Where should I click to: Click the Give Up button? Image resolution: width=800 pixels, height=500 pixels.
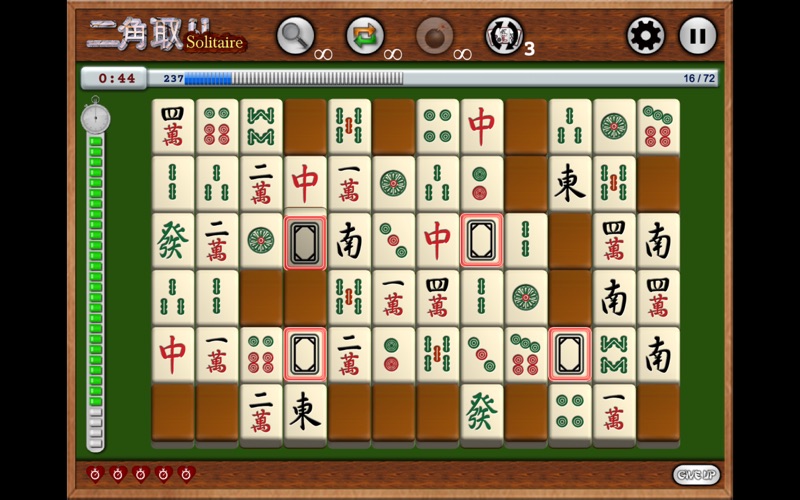click(696, 474)
